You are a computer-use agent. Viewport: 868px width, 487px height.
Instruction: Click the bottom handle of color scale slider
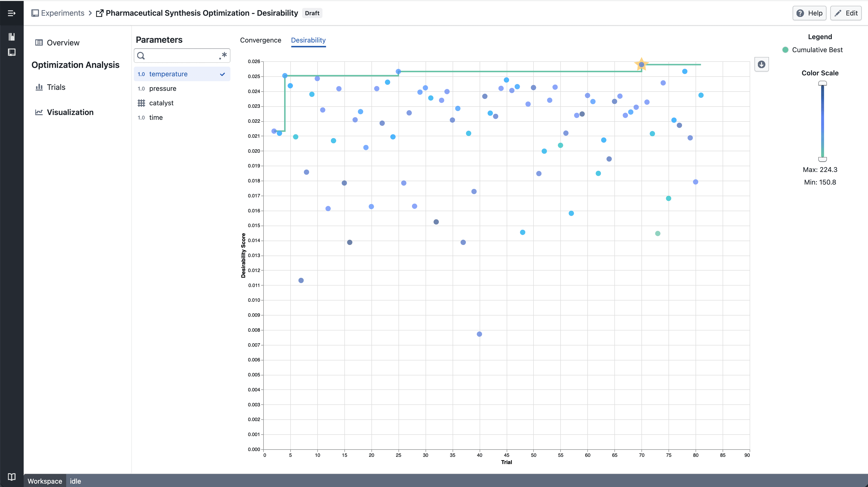[x=823, y=159]
